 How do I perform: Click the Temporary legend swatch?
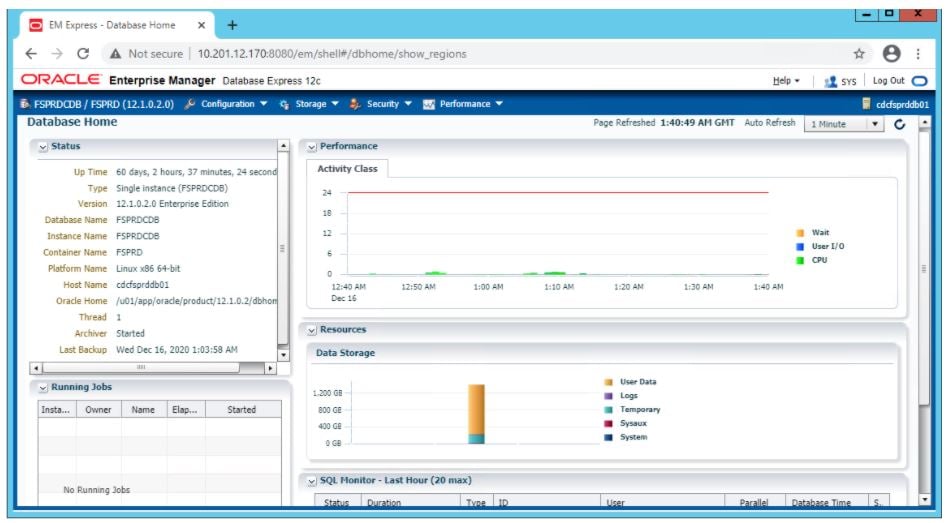(x=608, y=410)
